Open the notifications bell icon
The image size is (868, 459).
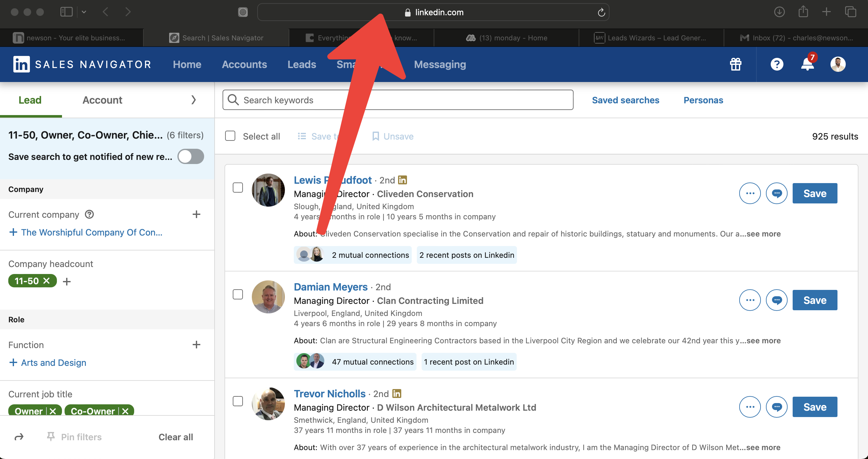tap(807, 64)
